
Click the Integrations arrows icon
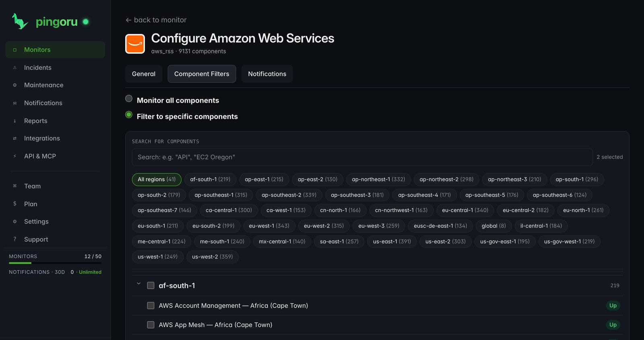(15, 138)
